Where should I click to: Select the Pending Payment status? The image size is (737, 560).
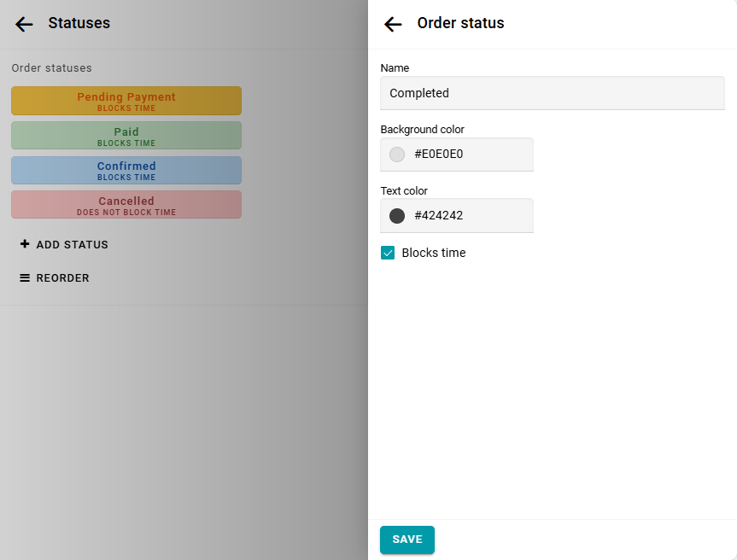(x=126, y=101)
